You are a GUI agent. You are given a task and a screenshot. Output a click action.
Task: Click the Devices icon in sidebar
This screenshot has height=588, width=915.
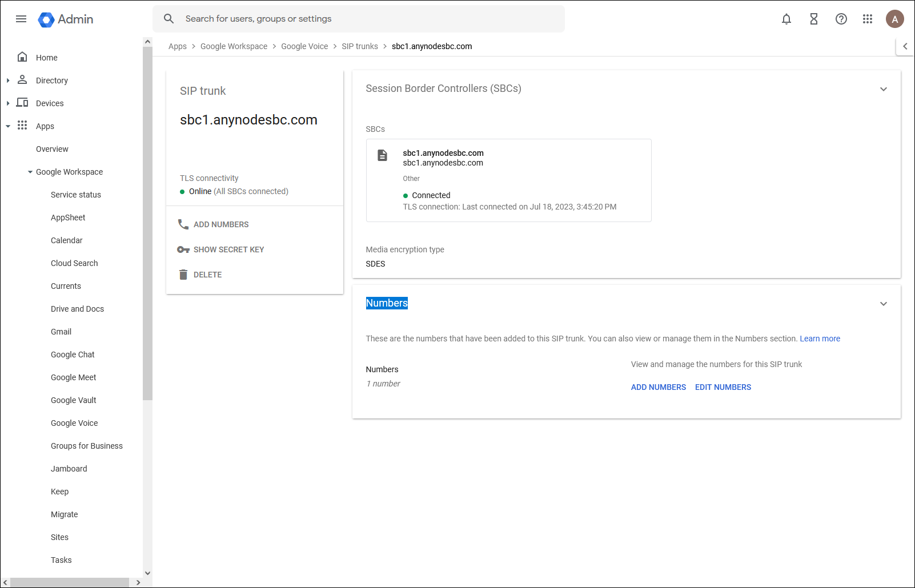tap(22, 102)
